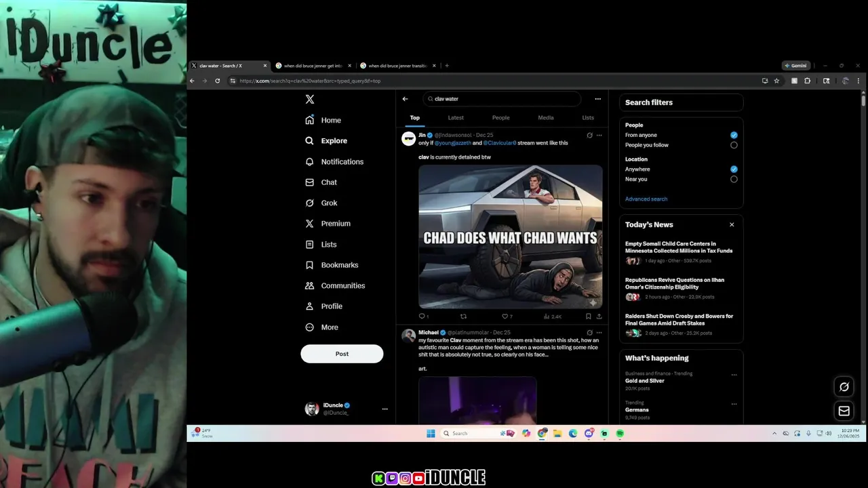Open the Ilhan Omar Citizenship news story

(x=675, y=283)
